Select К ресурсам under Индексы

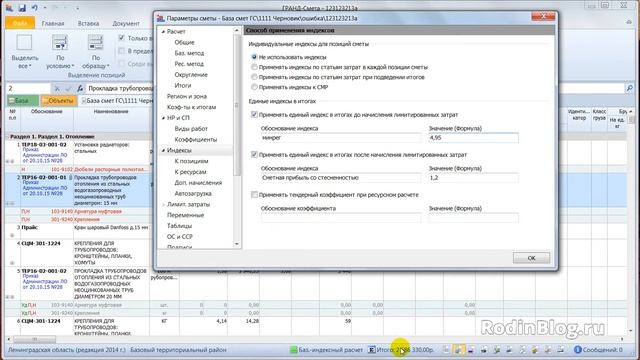190,172
